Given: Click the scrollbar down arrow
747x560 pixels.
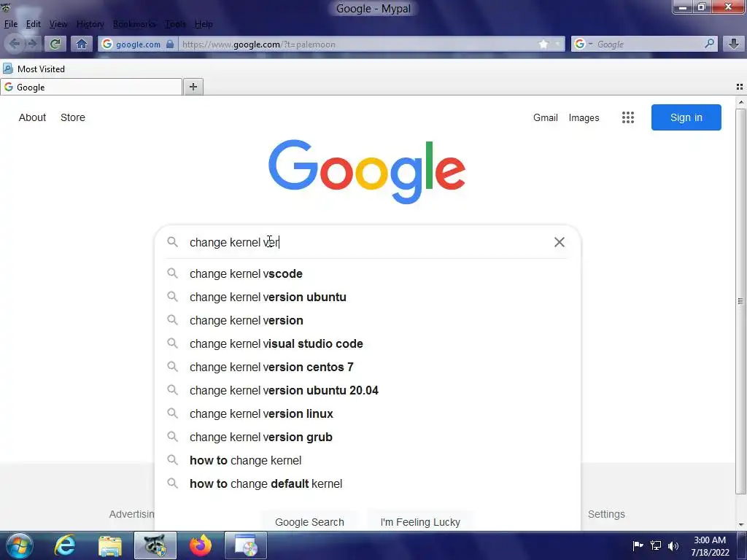Looking at the screenshot, I should coord(741,525).
